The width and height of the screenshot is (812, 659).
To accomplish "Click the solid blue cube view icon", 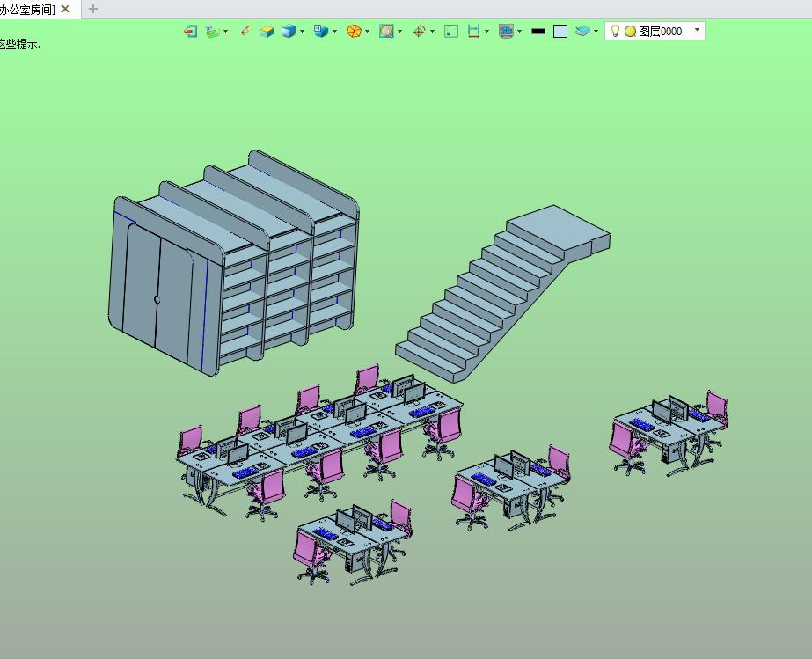I will (x=289, y=31).
